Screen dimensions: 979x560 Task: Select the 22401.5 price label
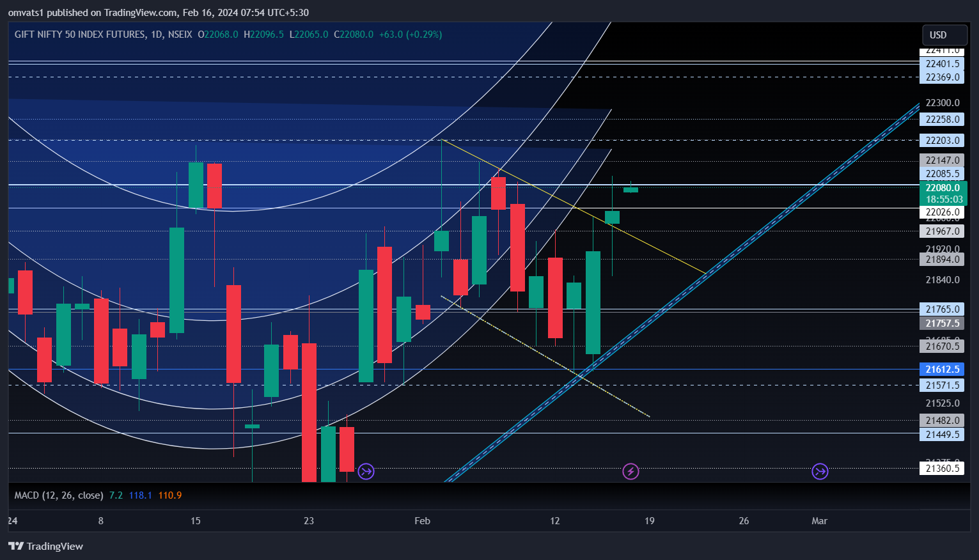click(943, 64)
